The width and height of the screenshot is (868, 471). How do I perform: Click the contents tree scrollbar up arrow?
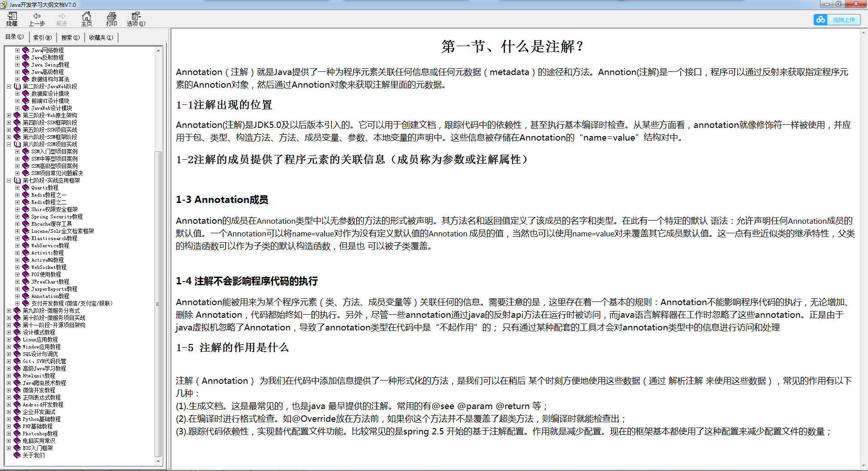pyautogui.click(x=158, y=50)
